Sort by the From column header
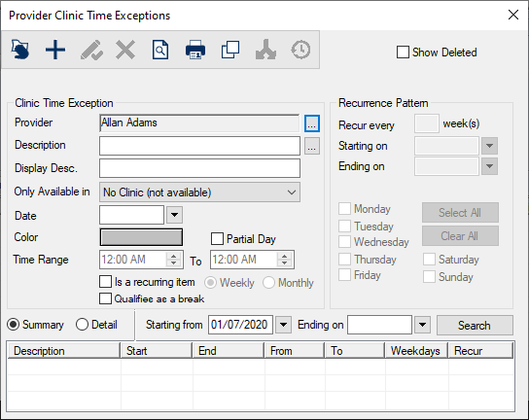529x420 pixels. coord(295,351)
